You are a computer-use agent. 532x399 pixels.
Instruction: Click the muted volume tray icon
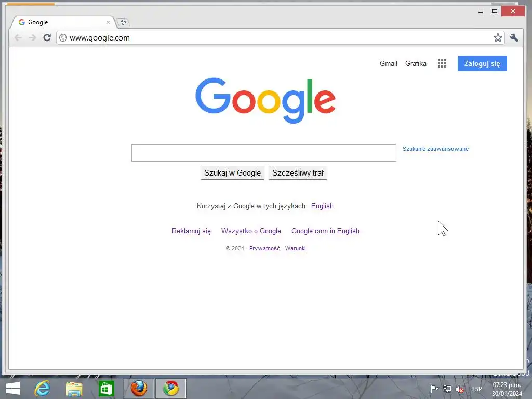[460, 389]
